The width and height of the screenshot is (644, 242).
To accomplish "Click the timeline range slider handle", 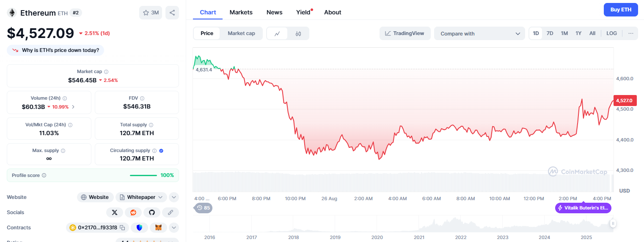I will (x=613, y=223).
